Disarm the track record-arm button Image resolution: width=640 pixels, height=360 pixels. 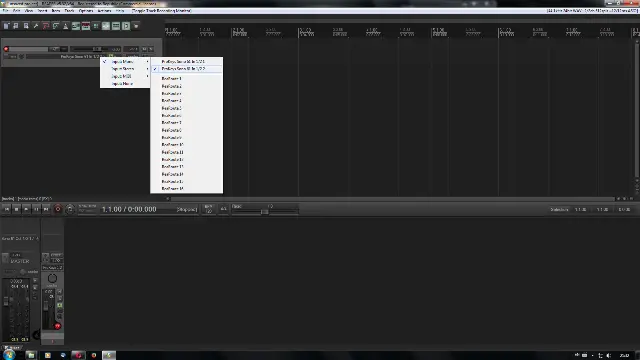(x=6, y=49)
